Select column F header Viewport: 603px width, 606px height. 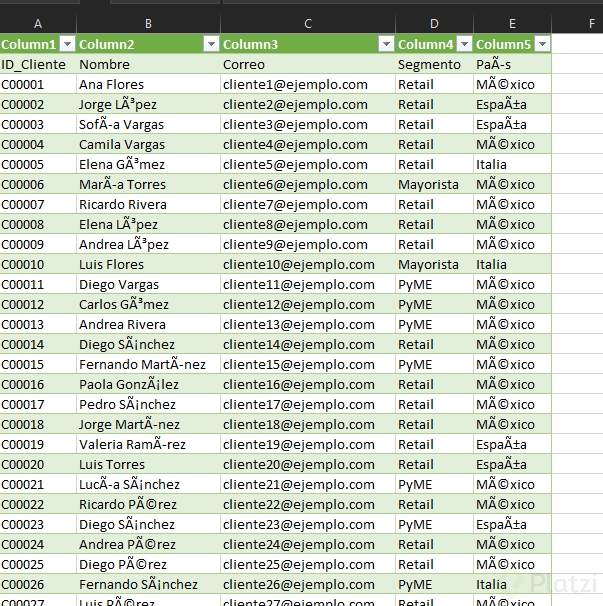pyautogui.click(x=591, y=24)
